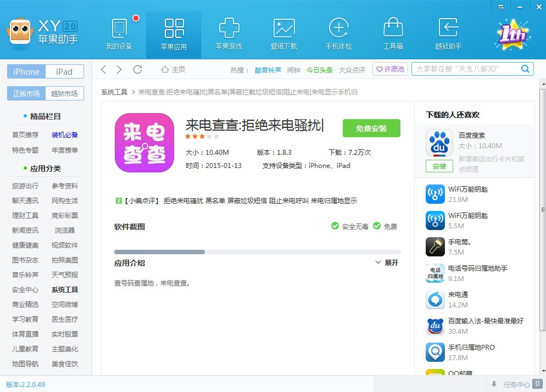The width and height of the screenshot is (546, 392).
Task: Open the window menu icon in title bar
Action: (x=501, y=7)
